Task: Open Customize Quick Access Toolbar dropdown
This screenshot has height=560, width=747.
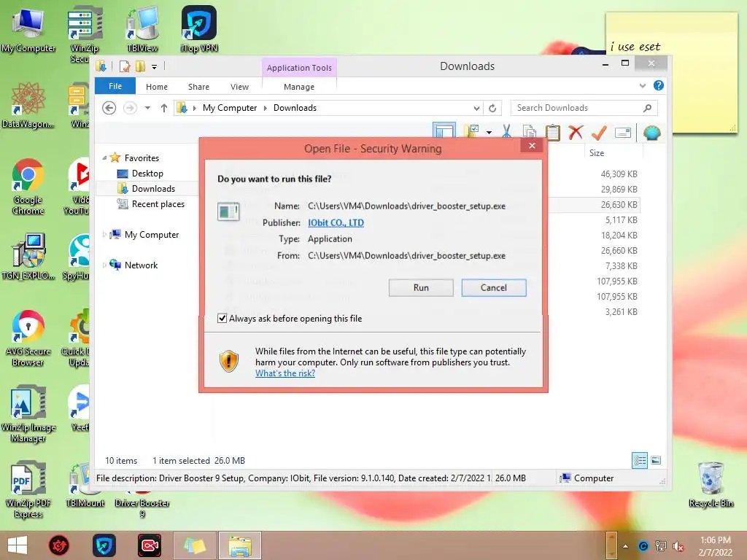Action: click(155, 67)
